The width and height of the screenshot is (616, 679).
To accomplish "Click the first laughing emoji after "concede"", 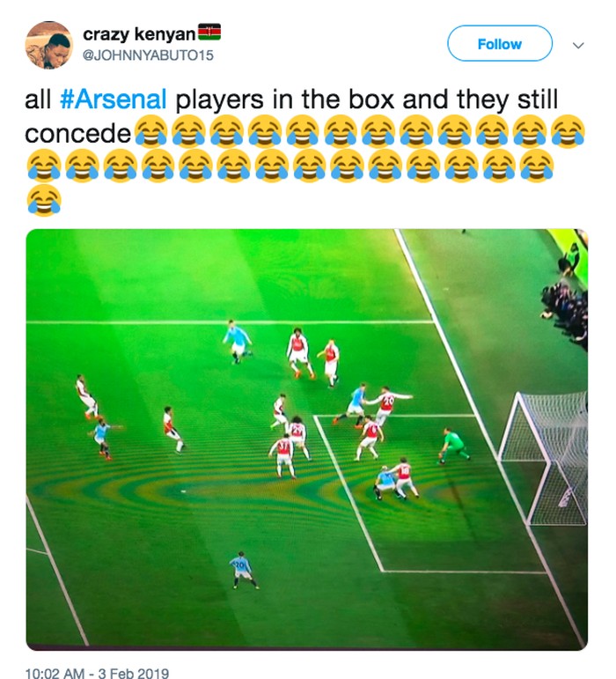I will [150, 133].
